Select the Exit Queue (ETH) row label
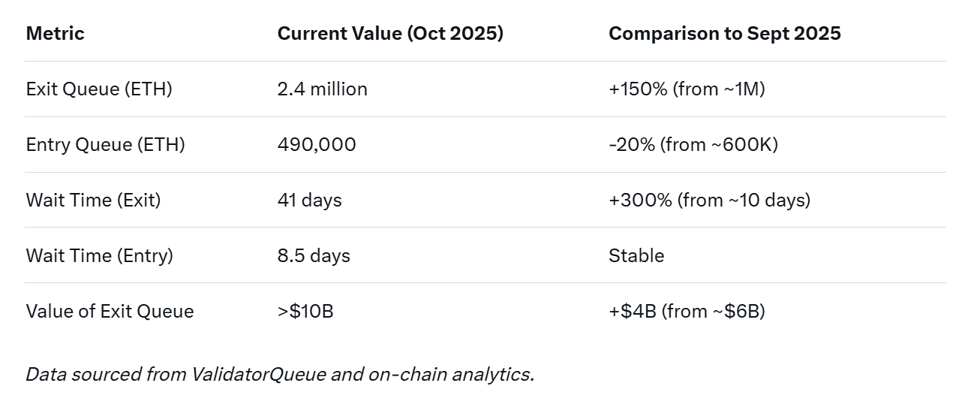The width and height of the screenshot is (980, 395). point(99,89)
